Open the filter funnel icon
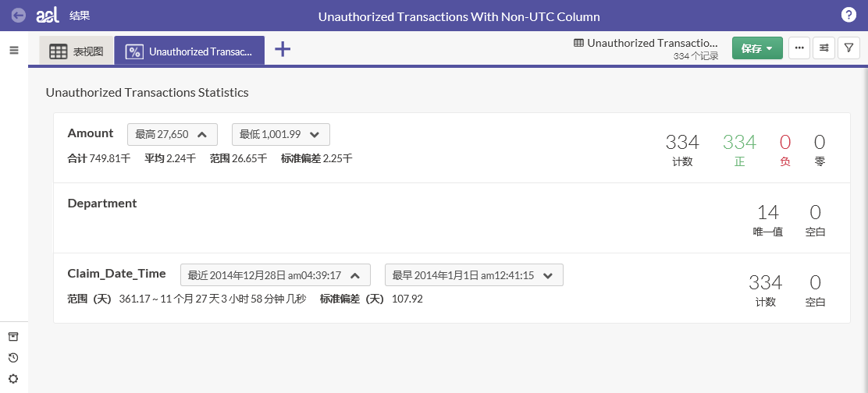Viewport: 868px width, 393px height. (848, 48)
